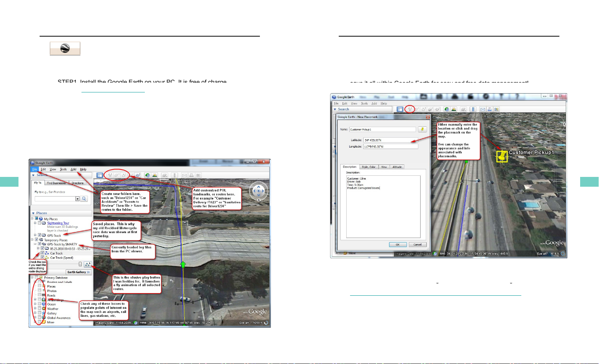
Task: Enable the Weather layer checkbox
Action: (40, 308)
